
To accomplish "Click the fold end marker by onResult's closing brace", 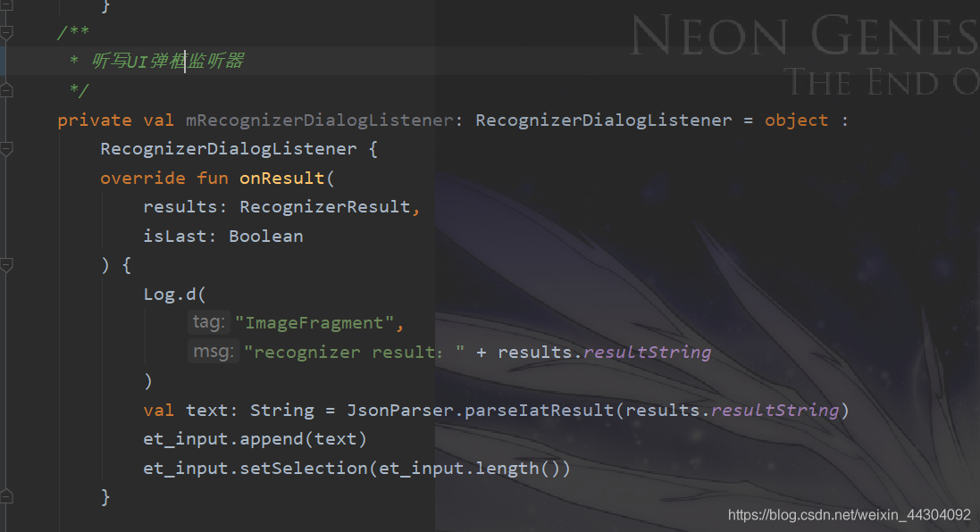I will pyautogui.click(x=6, y=497).
